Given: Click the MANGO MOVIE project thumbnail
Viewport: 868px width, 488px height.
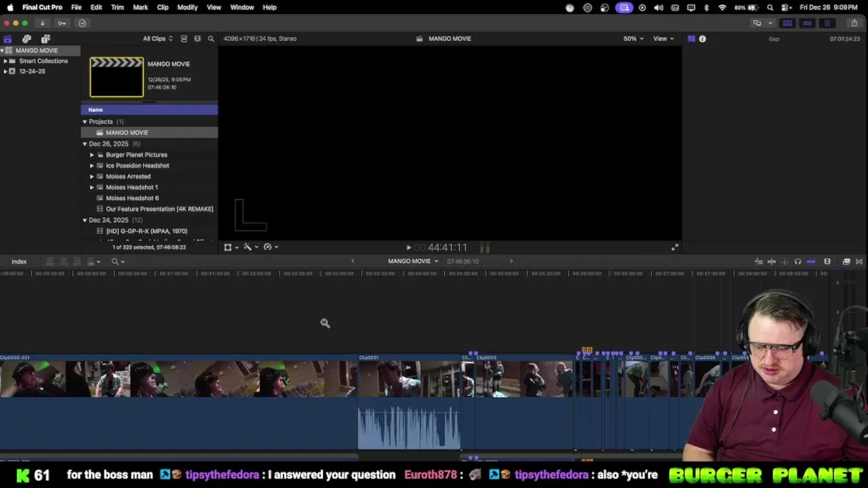Looking at the screenshot, I should click(117, 77).
